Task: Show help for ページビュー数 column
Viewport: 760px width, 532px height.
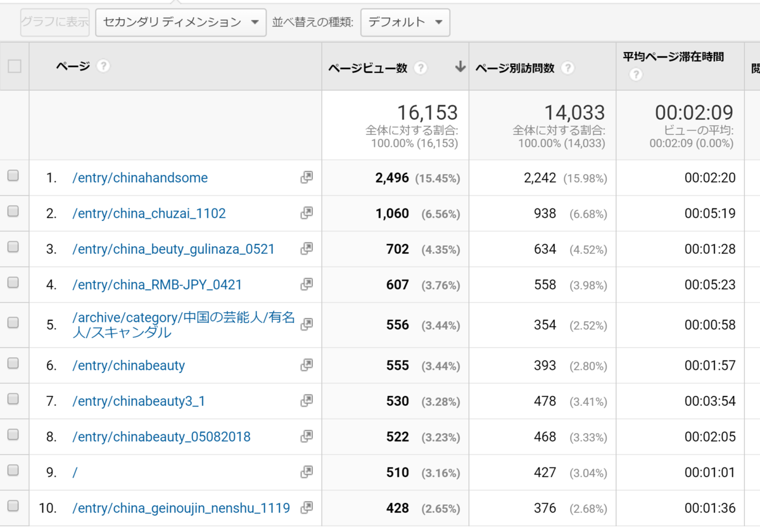Action: [421, 68]
